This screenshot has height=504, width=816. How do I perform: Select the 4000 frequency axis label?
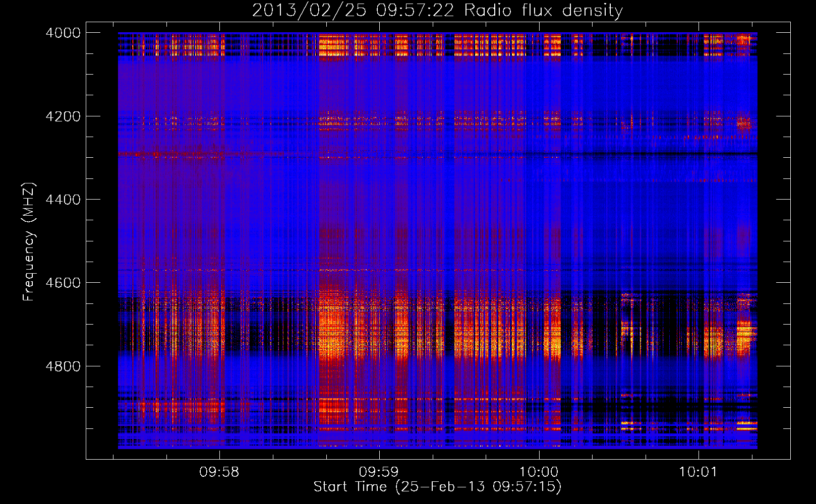pos(63,33)
